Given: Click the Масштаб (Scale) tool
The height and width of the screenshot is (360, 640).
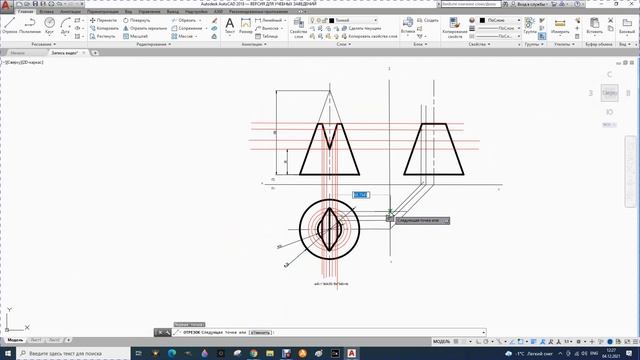Looking at the screenshot, I should pos(136,36).
